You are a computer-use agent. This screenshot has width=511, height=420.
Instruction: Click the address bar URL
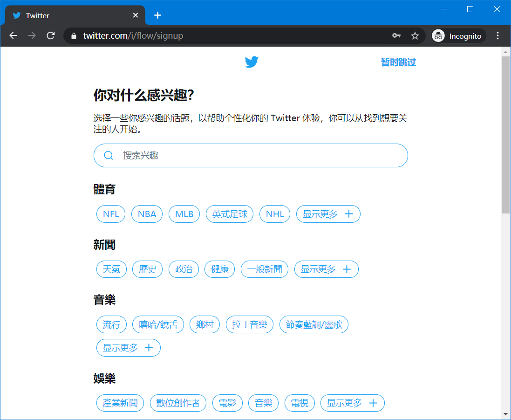click(x=133, y=35)
